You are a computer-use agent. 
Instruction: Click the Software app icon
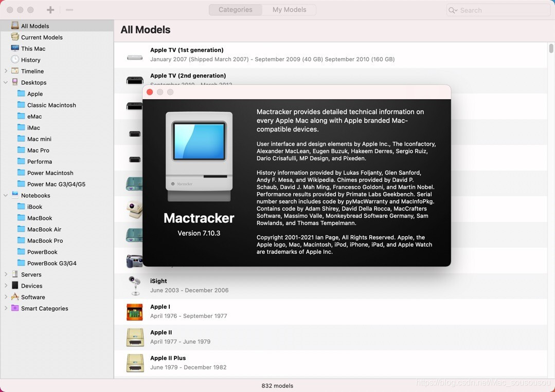coord(15,296)
